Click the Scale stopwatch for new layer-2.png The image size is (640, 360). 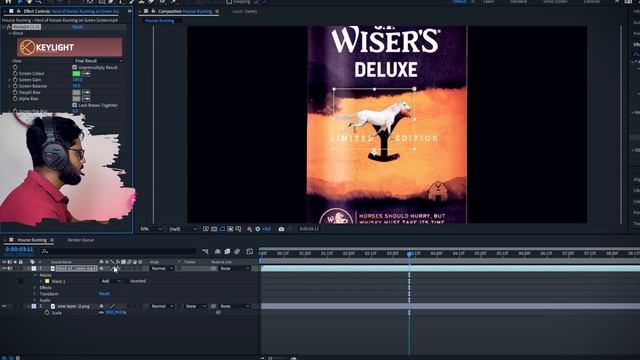(x=47, y=313)
